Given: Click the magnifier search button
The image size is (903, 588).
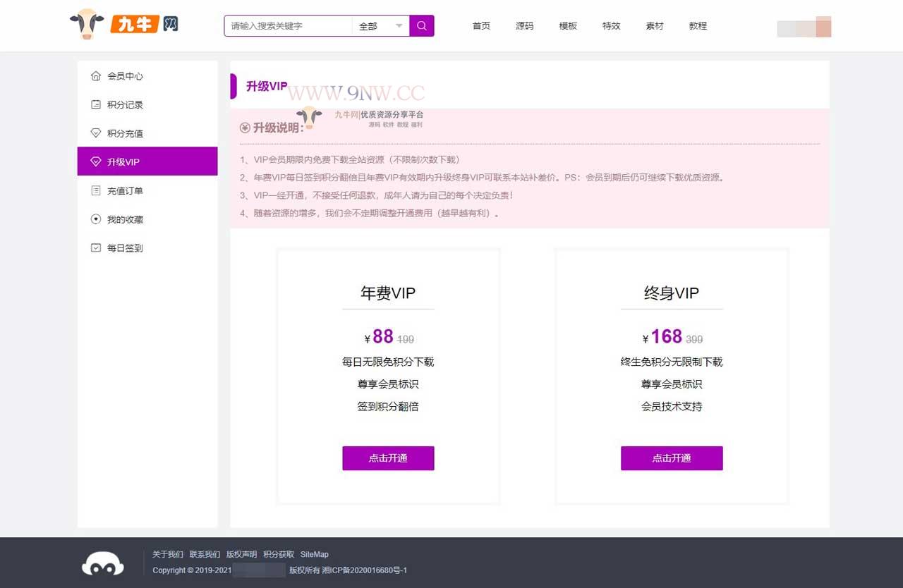Looking at the screenshot, I should tap(422, 26).
